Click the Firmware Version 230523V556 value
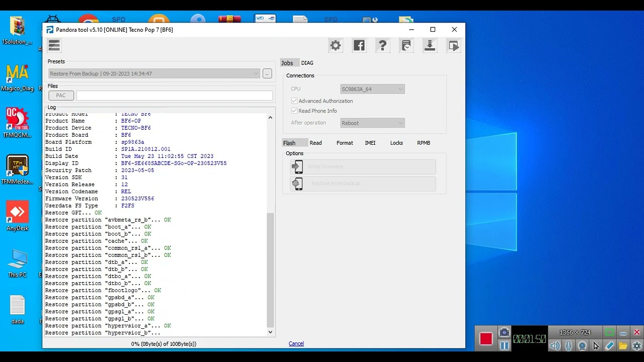This screenshot has height=362, width=644. (137, 199)
